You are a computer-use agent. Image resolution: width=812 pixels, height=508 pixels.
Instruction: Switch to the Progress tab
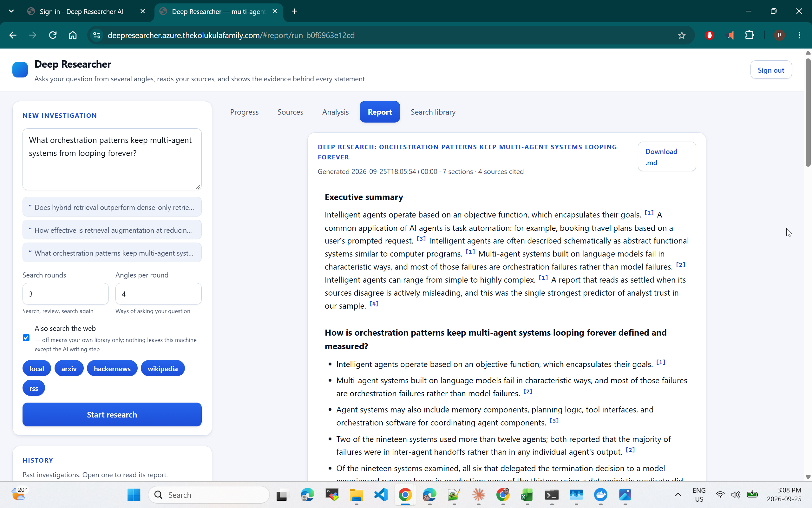coord(244,112)
